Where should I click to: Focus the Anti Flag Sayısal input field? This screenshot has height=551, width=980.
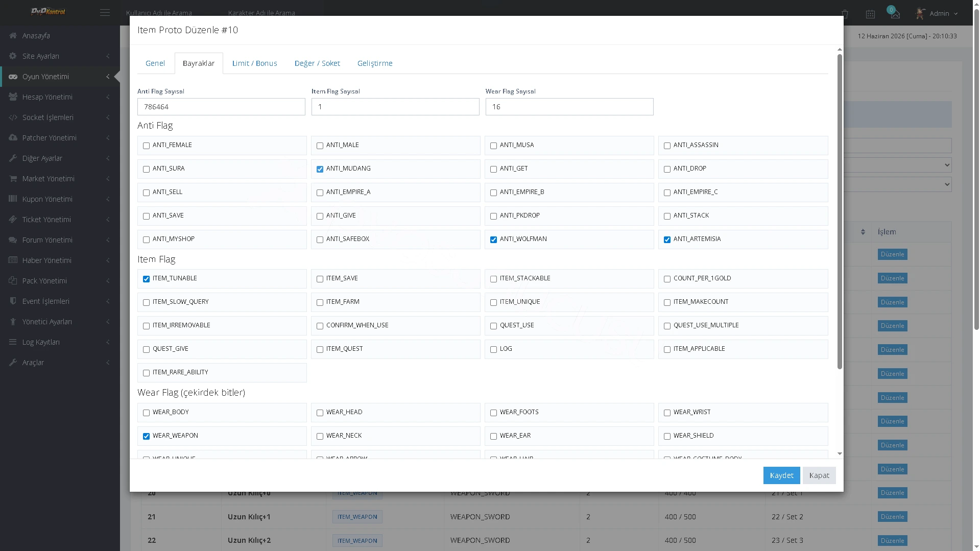(x=221, y=107)
